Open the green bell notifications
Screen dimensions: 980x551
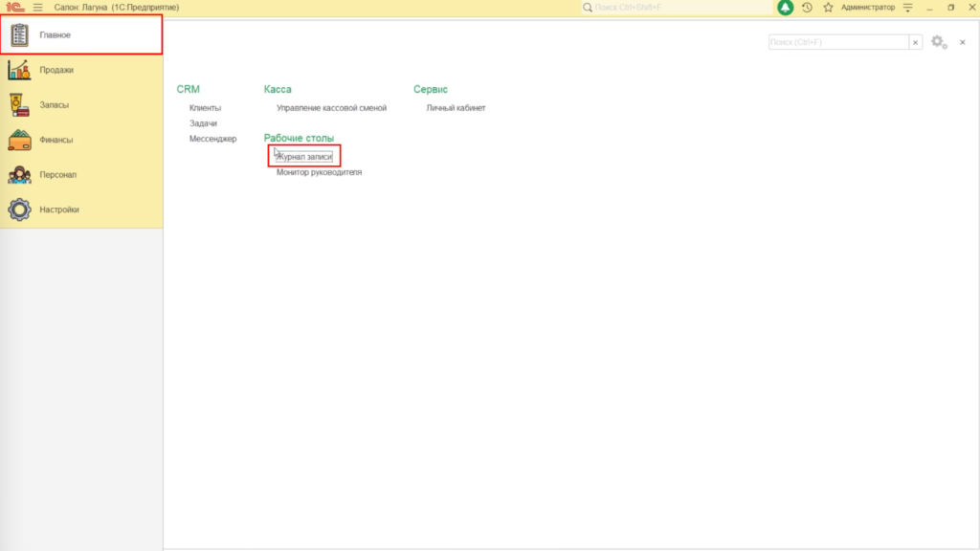(785, 8)
